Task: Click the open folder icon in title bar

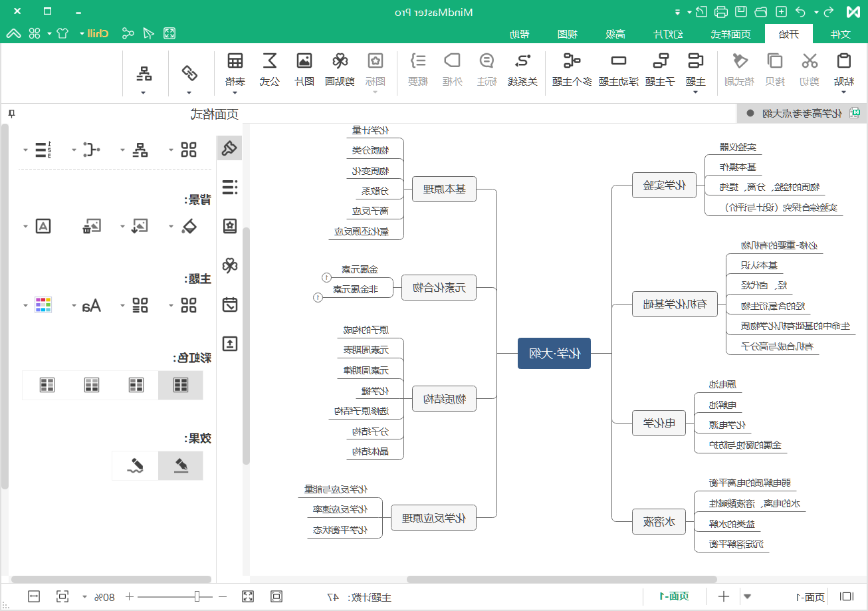Action: [762, 12]
